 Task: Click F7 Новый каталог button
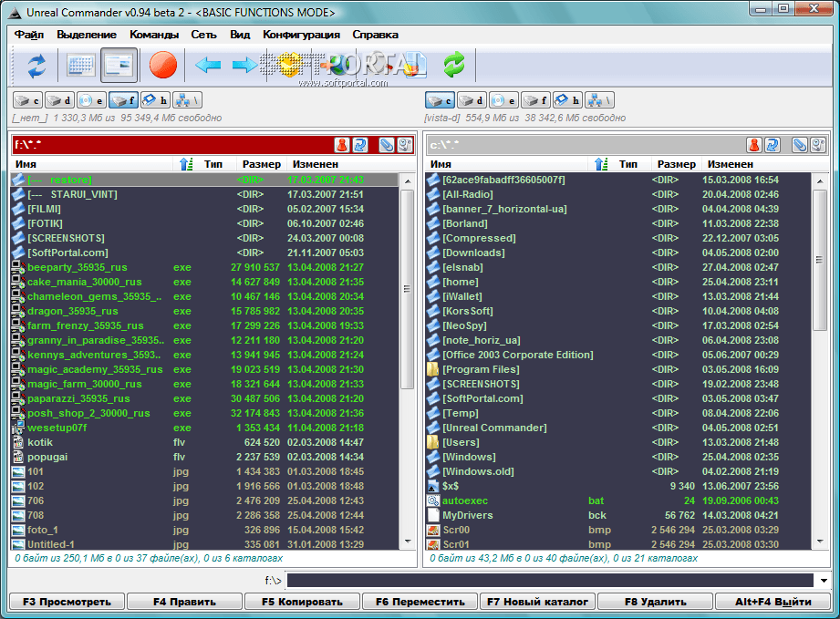pyautogui.click(x=537, y=602)
